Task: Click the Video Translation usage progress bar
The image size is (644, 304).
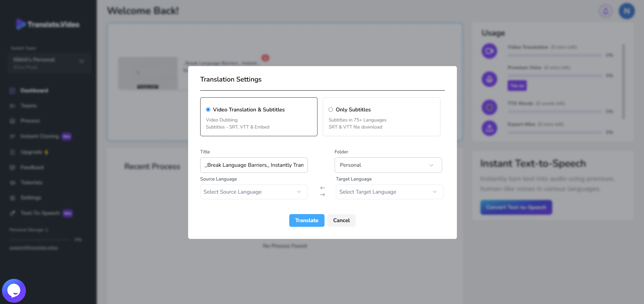Action: tap(554, 55)
